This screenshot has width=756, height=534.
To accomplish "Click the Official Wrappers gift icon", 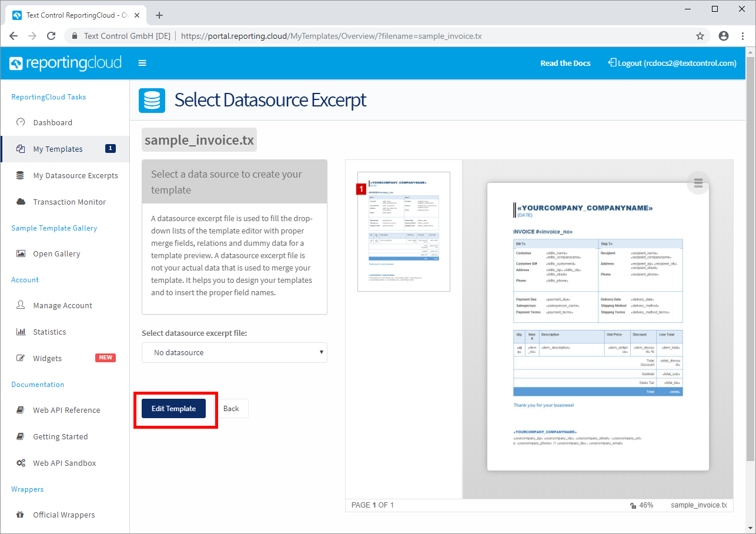I will 21,515.
